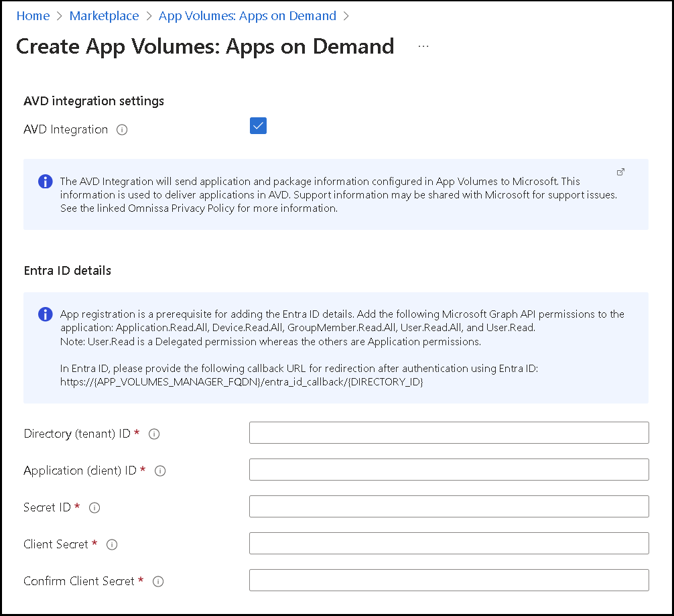The height and width of the screenshot is (616, 674).
Task: Click the 'Client Secret' label text
Action: (x=56, y=544)
